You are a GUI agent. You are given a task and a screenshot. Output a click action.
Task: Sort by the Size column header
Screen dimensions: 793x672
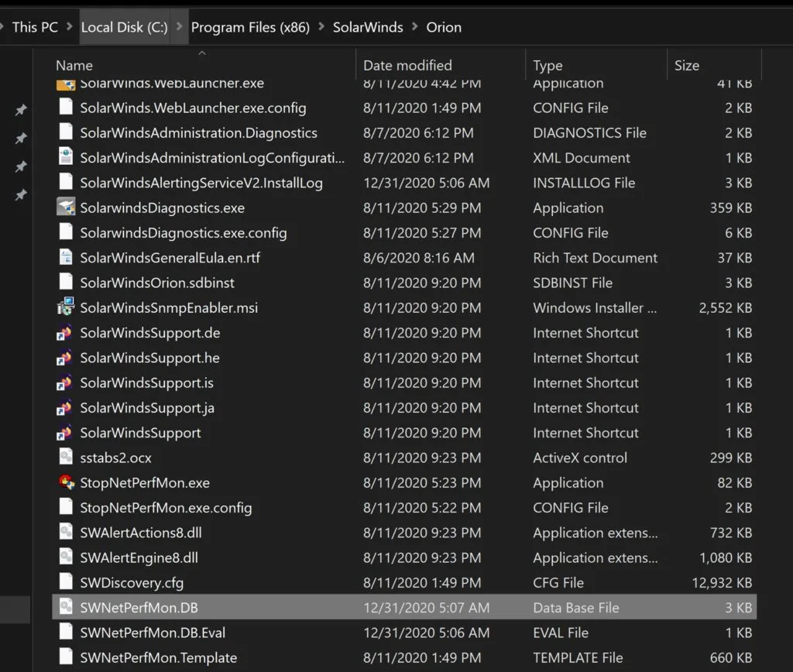click(x=687, y=66)
